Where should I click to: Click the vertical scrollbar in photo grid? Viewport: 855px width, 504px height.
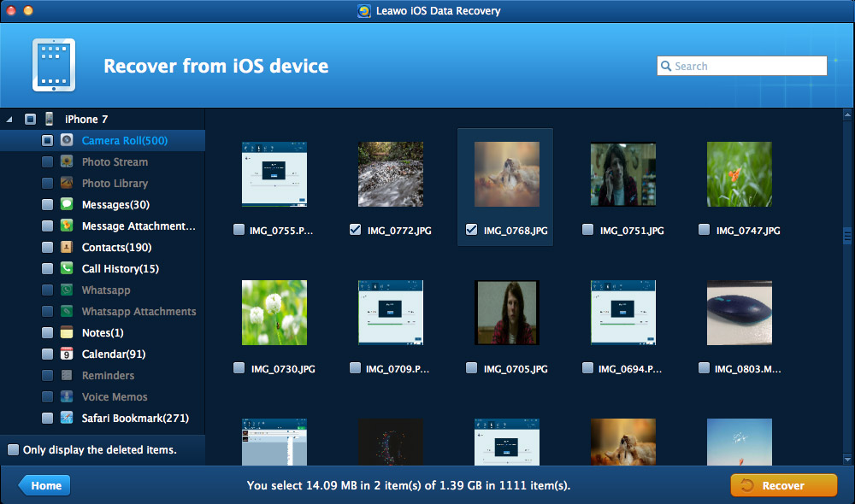(x=846, y=236)
